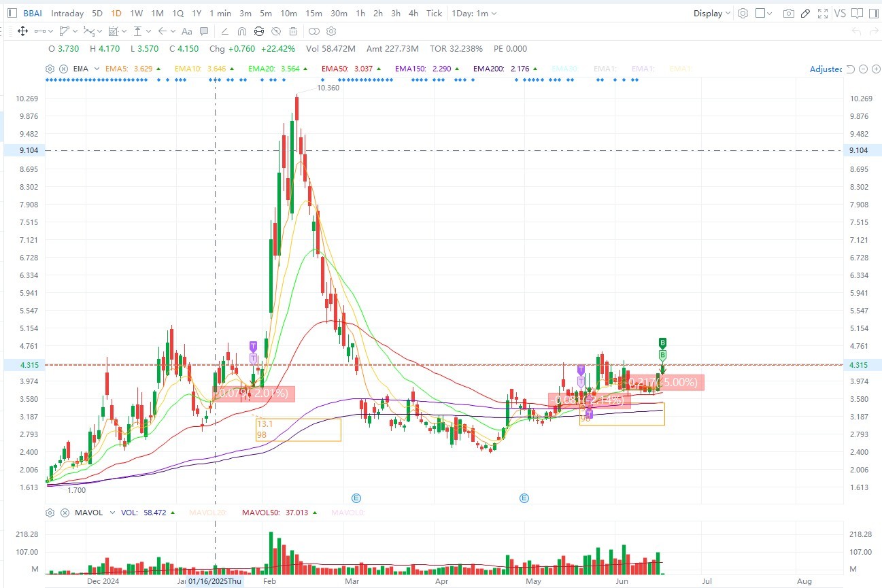Open the Display dropdown menu
882x588 pixels.
[x=712, y=13]
